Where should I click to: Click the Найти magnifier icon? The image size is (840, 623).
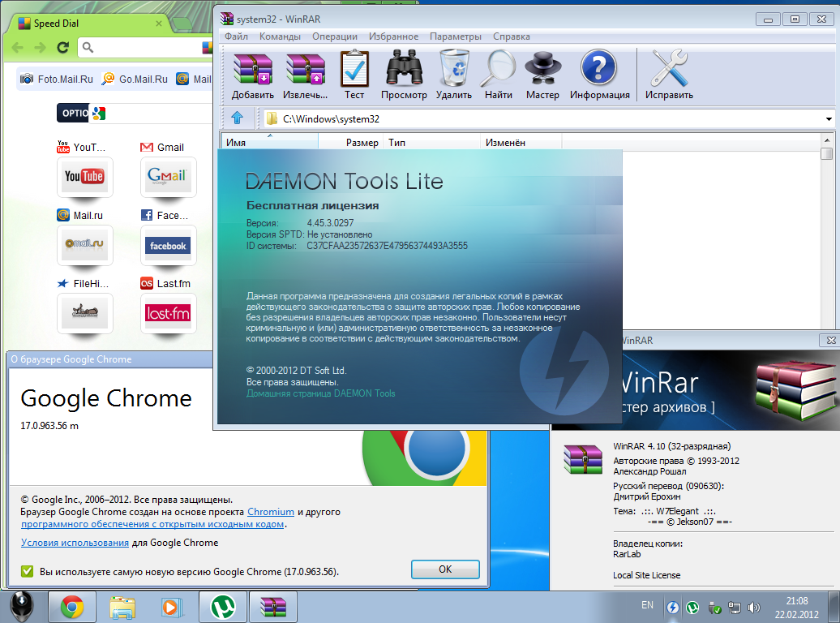click(x=498, y=75)
